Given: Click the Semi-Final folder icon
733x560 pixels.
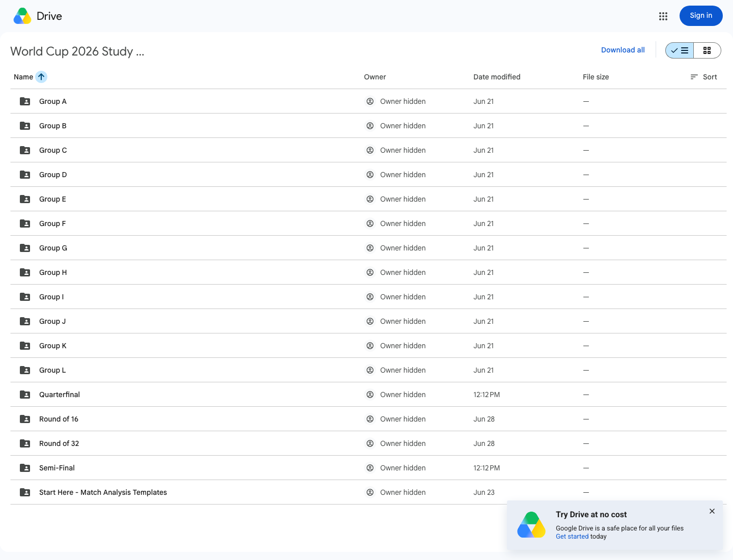Looking at the screenshot, I should click(x=25, y=468).
